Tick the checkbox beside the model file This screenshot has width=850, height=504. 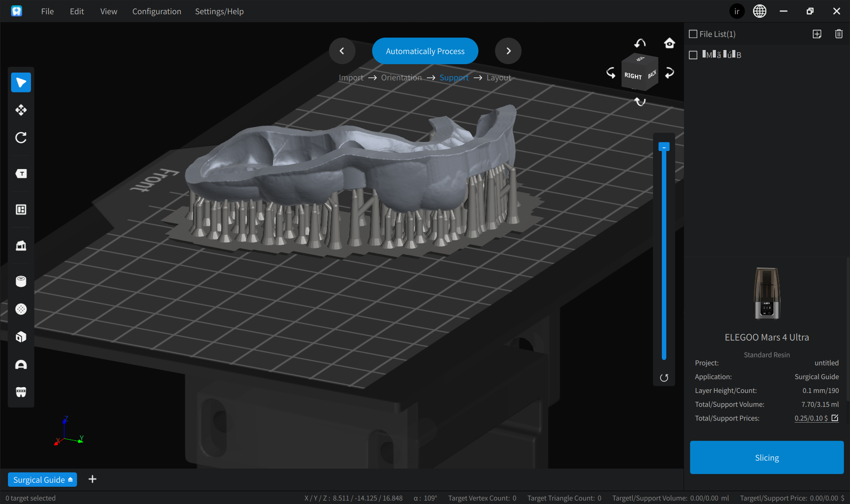(693, 55)
